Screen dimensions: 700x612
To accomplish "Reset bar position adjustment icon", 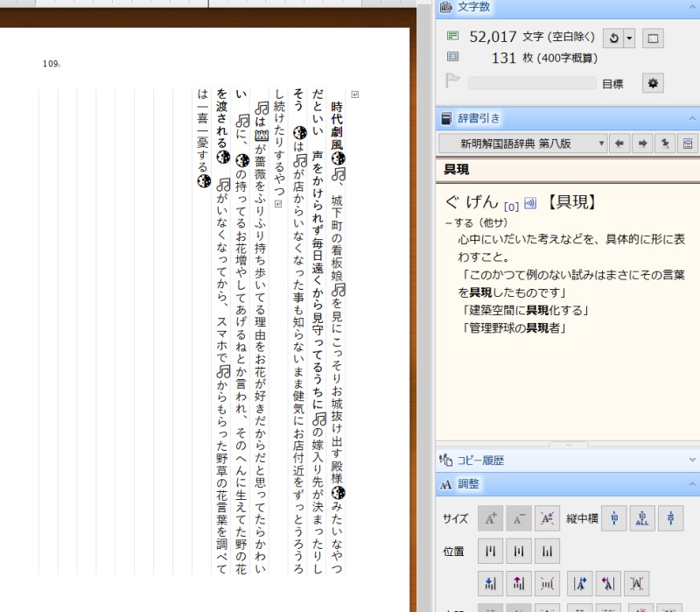I will pos(548,583).
